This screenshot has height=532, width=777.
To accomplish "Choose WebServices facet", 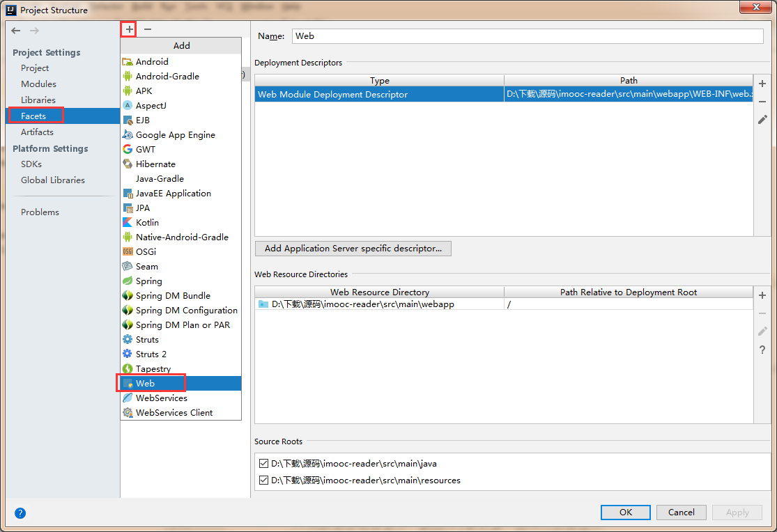I will pyautogui.click(x=181, y=398).
